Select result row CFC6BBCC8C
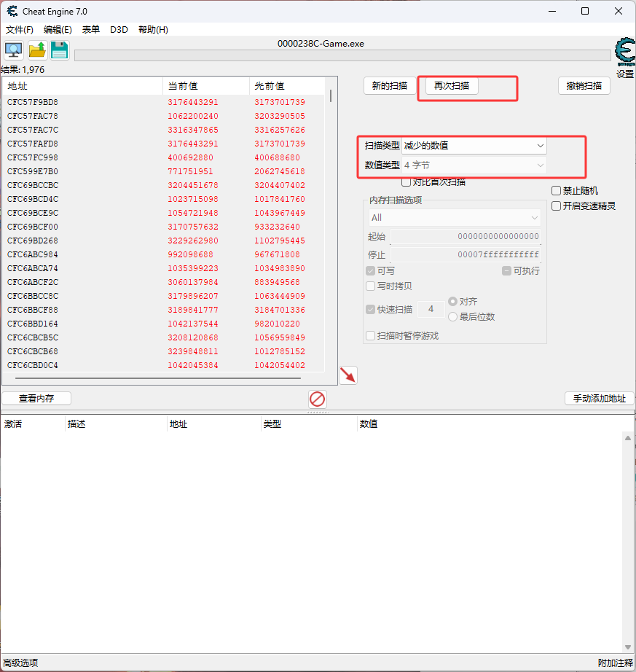The width and height of the screenshot is (636, 672). coord(164,296)
